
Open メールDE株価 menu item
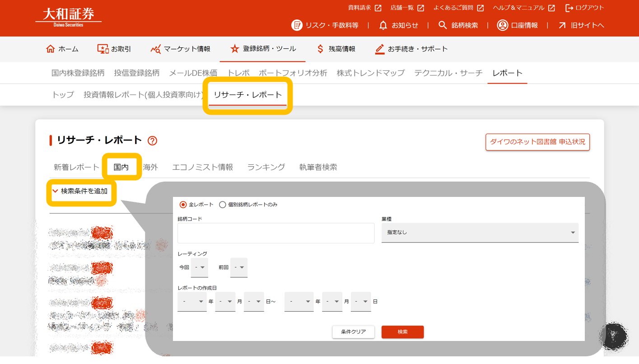[193, 73]
